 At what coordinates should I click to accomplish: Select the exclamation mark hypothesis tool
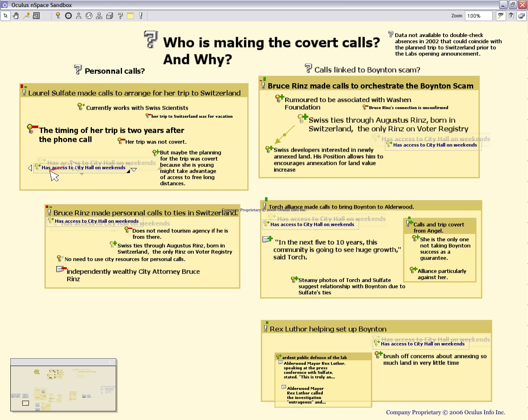pos(141,16)
